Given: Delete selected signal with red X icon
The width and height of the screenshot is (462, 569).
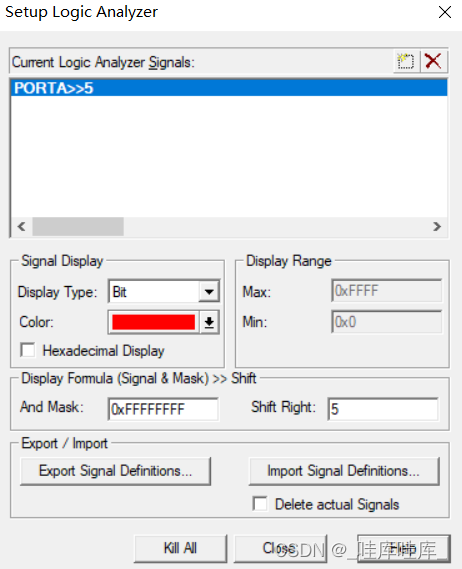Looking at the screenshot, I should tap(433, 61).
